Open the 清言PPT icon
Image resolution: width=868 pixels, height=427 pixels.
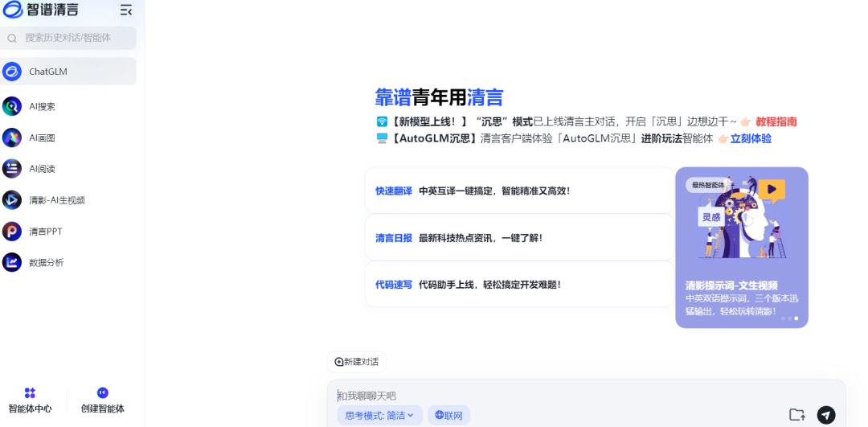[x=11, y=232]
